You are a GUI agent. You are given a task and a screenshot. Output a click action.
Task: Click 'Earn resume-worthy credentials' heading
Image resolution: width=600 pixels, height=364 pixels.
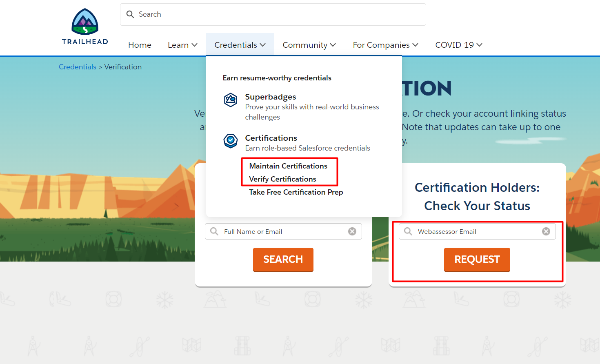[277, 78]
